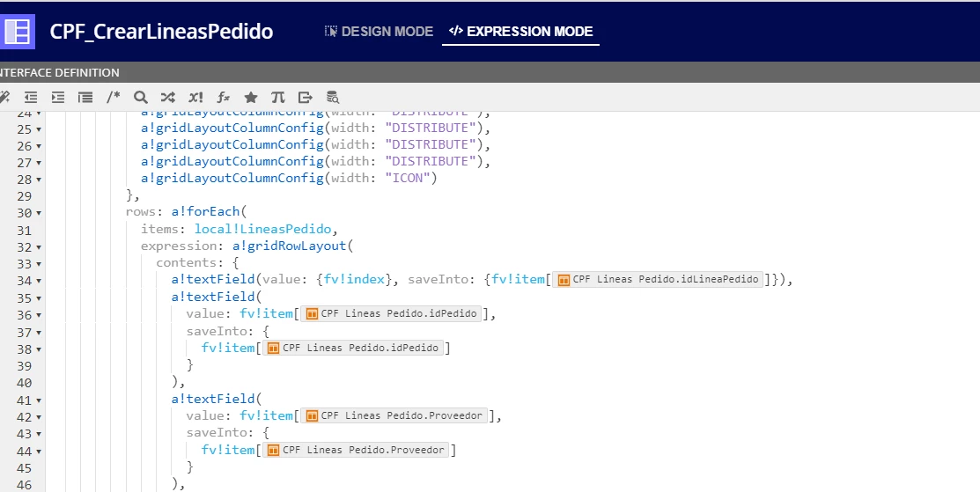The height and width of the screenshot is (492, 980).
Task: Collapse a!textField fold at line 41
Action: click(x=39, y=400)
